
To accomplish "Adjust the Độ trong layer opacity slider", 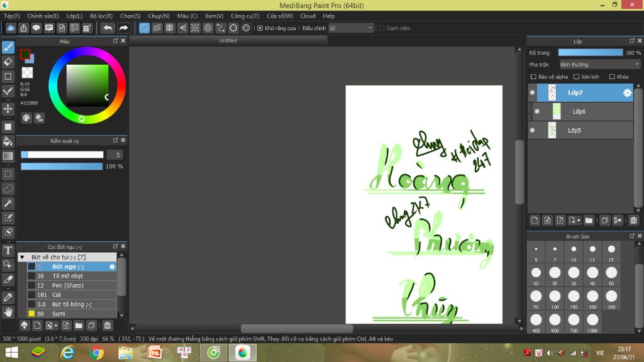I will coord(591,53).
